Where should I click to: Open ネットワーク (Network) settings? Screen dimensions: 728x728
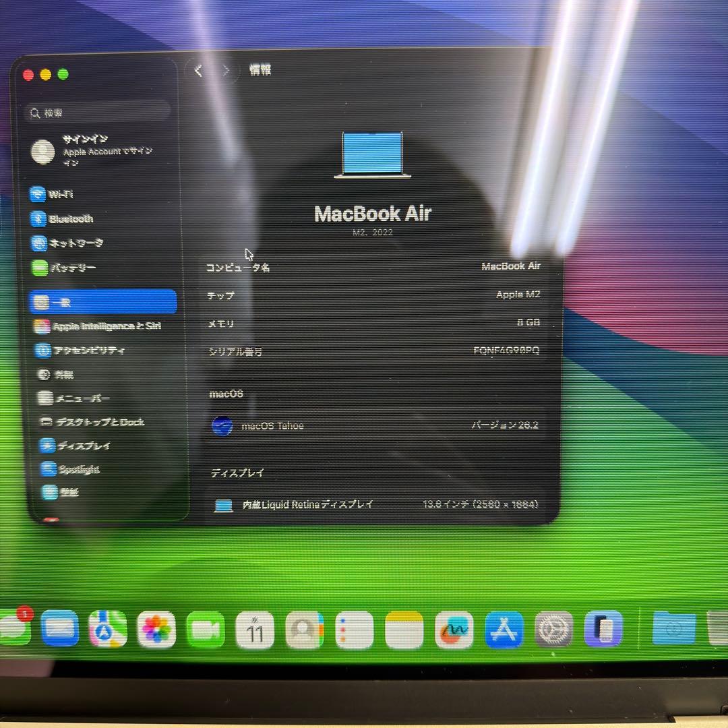point(78,243)
